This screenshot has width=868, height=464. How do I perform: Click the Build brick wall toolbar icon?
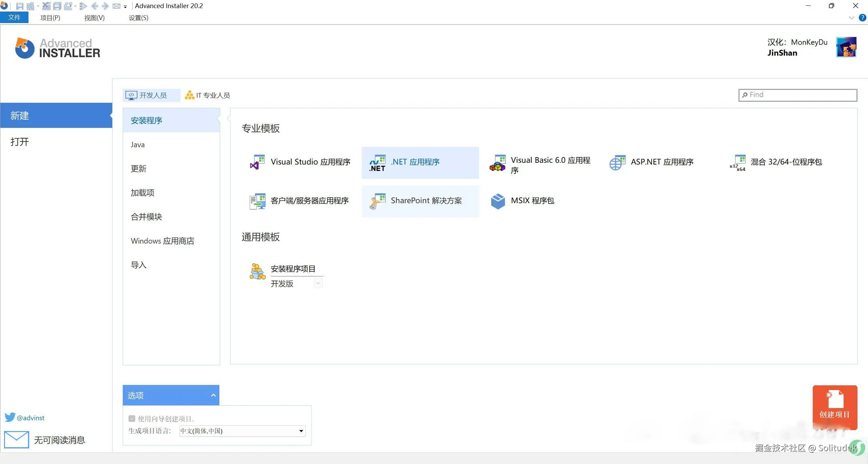31,6
